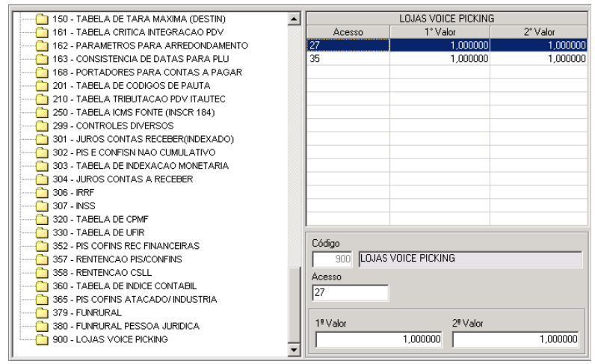This screenshot has height=364, width=595.
Task: Select 330 - TABELA DE UFIR
Action: [99, 232]
